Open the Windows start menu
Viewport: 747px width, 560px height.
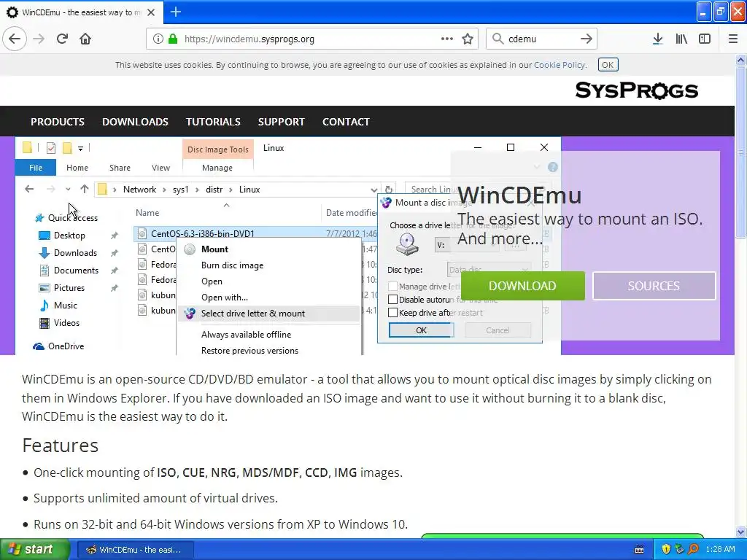(34, 550)
